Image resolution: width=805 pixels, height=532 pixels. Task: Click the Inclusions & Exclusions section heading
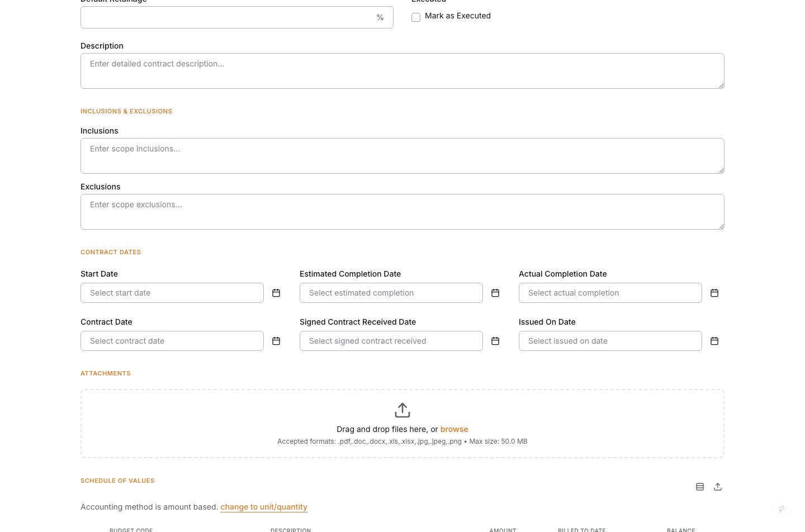(126, 111)
